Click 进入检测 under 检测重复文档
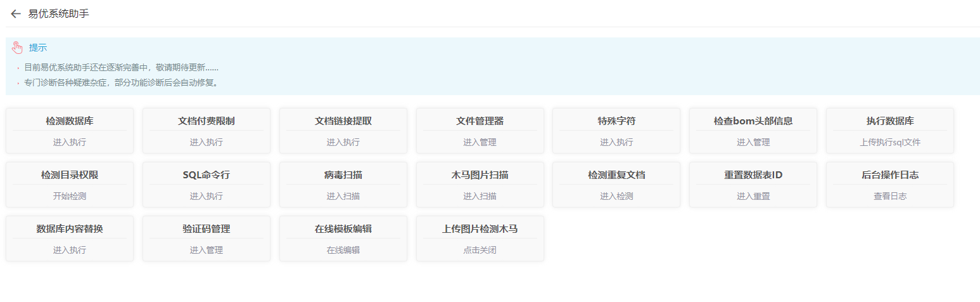Image resolution: width=980 pixels, height=302 pixels. [x=616, y=196]
